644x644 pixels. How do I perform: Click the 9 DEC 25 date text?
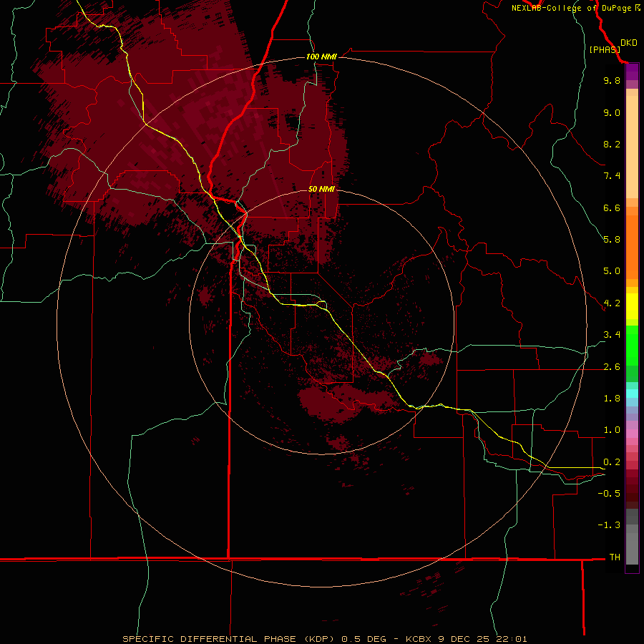464,639
